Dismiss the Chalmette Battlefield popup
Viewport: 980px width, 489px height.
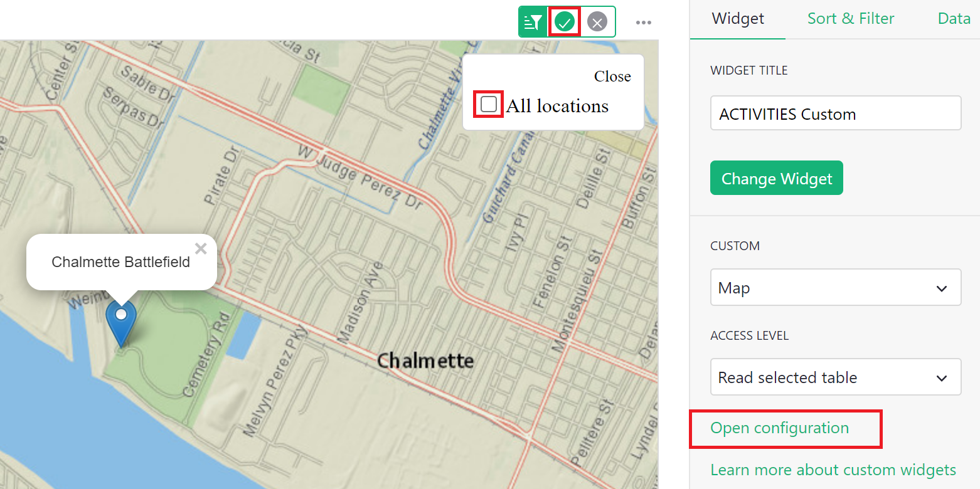(x=200, y=248)
